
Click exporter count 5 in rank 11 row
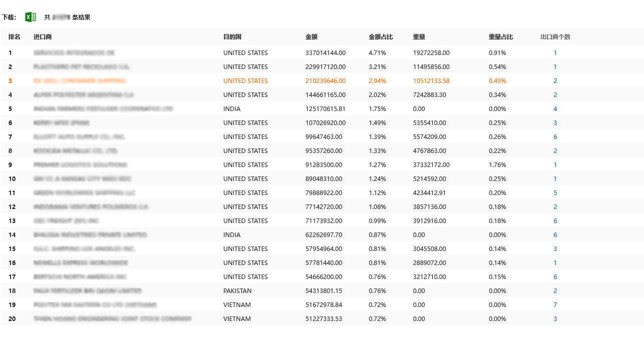pos(555,193)
